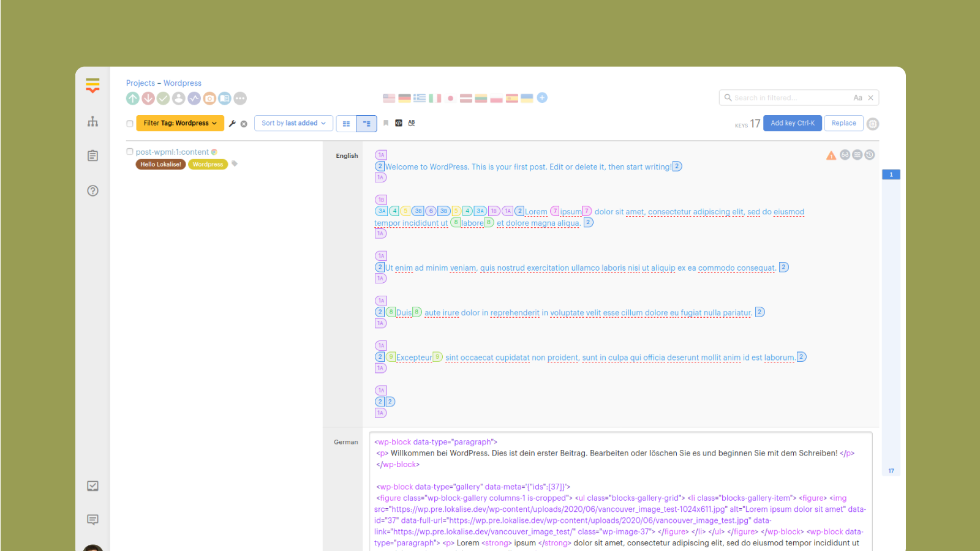This screenshot has height=551, width=980.
Task: Select the Ukrainian flag language
Action: pos(527,98)
